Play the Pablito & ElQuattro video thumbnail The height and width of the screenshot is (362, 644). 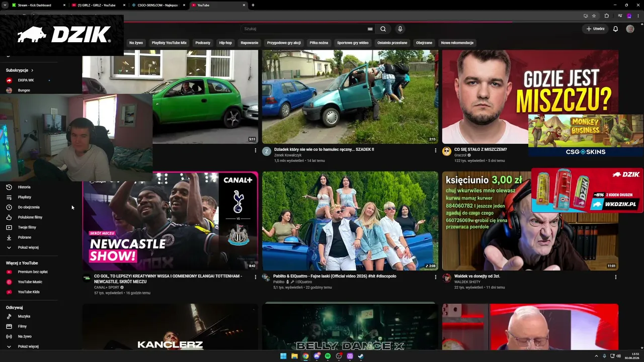click(x=350, y=221)
